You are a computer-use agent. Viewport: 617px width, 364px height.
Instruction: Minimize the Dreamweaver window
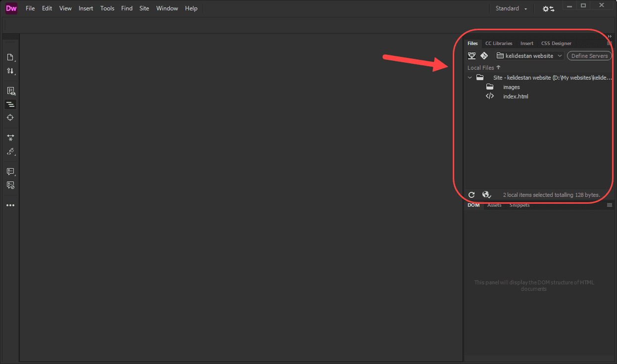click(570, 5)
